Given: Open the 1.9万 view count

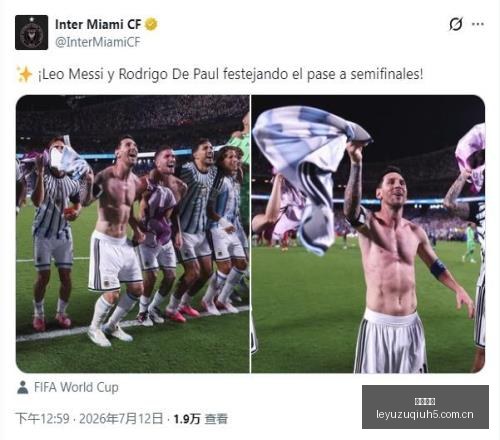Looking at the screenshot, I should [187, 419].
